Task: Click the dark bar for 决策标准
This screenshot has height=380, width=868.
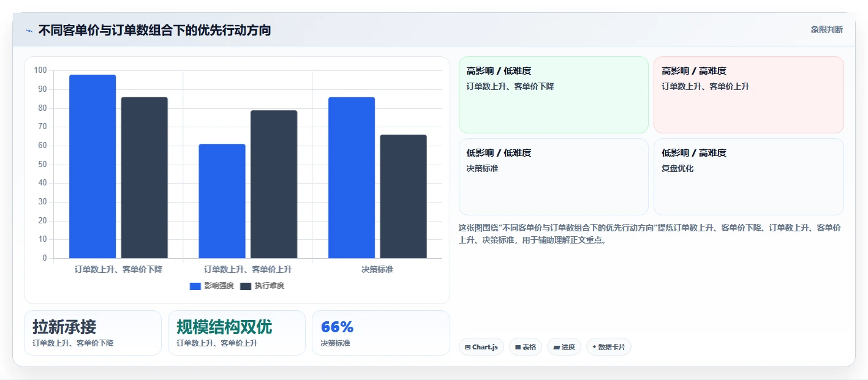Action: point(403,196)
